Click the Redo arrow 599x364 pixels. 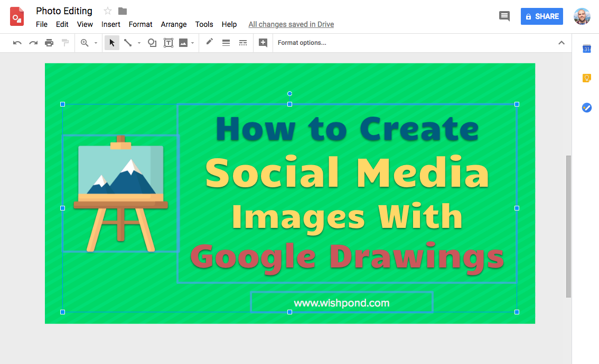point(33,43)
